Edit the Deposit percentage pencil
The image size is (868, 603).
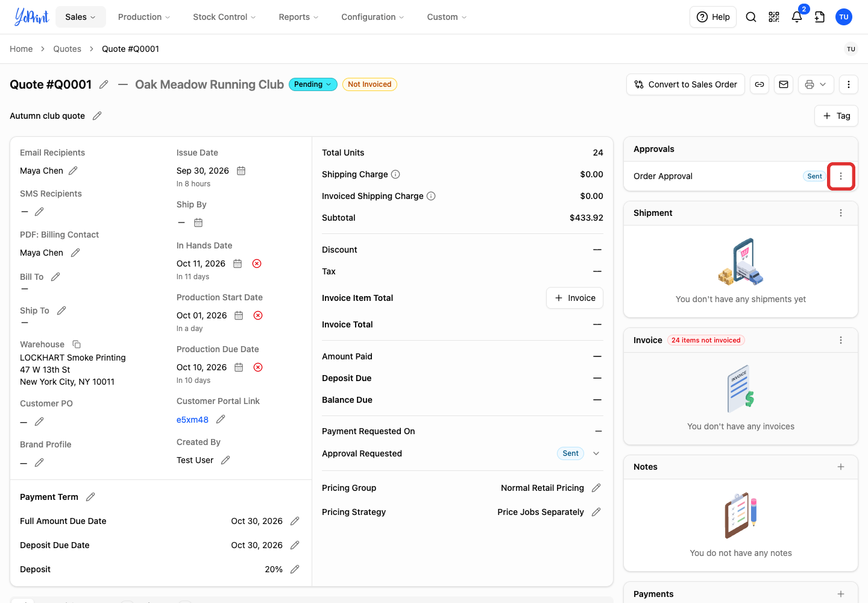[x=295, y=569]
